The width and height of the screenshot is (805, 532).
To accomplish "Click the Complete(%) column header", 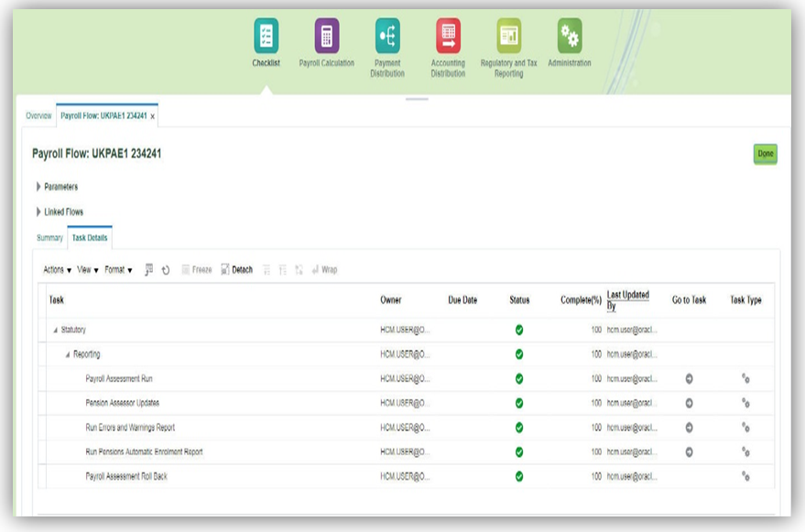I will tap(581, 300).
